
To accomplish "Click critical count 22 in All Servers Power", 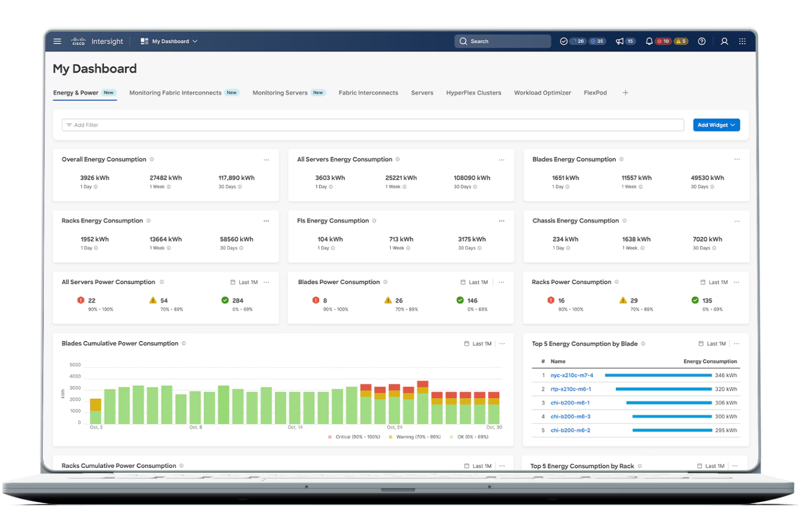I will pyautogui.click(x=92, y=301).
